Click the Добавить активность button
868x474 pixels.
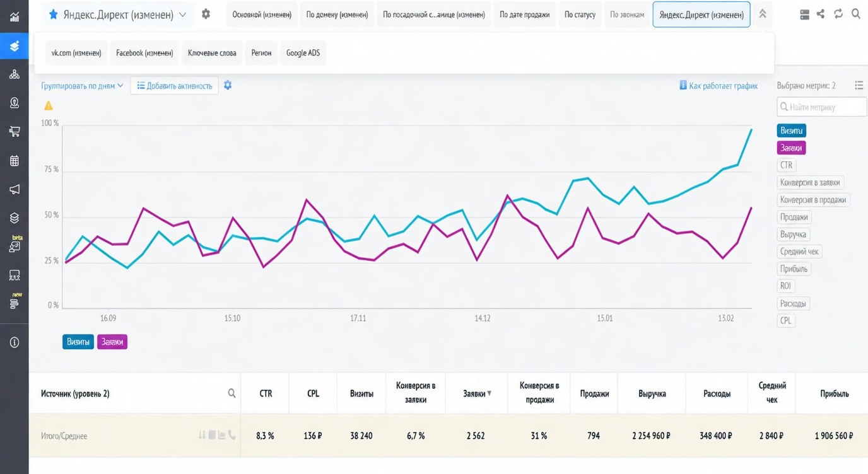tap(175, 86)
